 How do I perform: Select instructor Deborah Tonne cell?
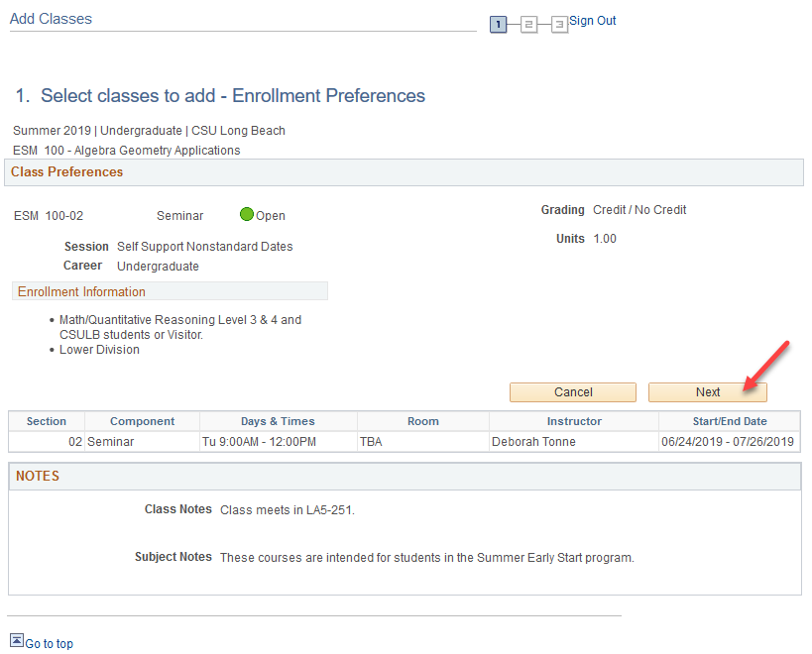tap(574, 442)
